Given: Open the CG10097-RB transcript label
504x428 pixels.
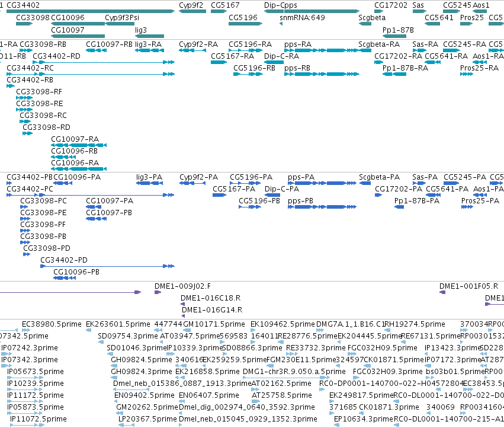Looking at the screenshot, I should (x=109, y=44).
